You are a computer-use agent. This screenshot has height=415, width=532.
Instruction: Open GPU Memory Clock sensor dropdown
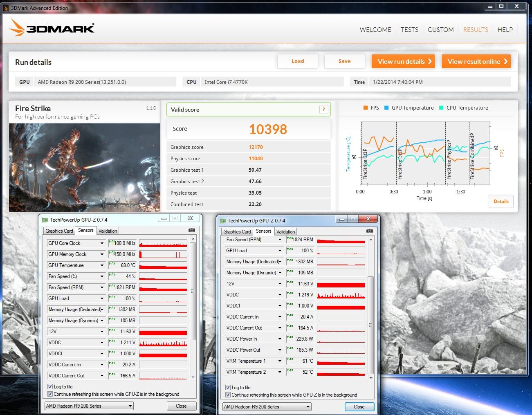pyautogui.click(x=102, y=254)
